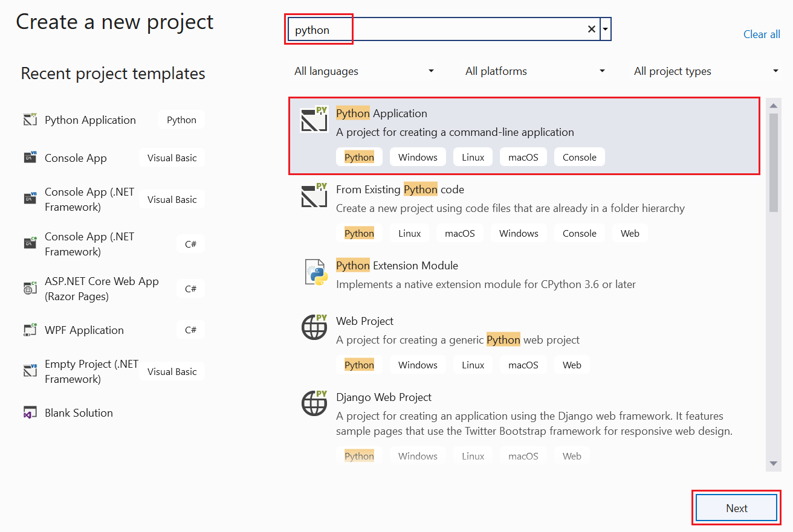The width and height of the screenshot is (793, 532).
Task: Click the Linux tag under Web Project
Action: [x=473, y=365]
